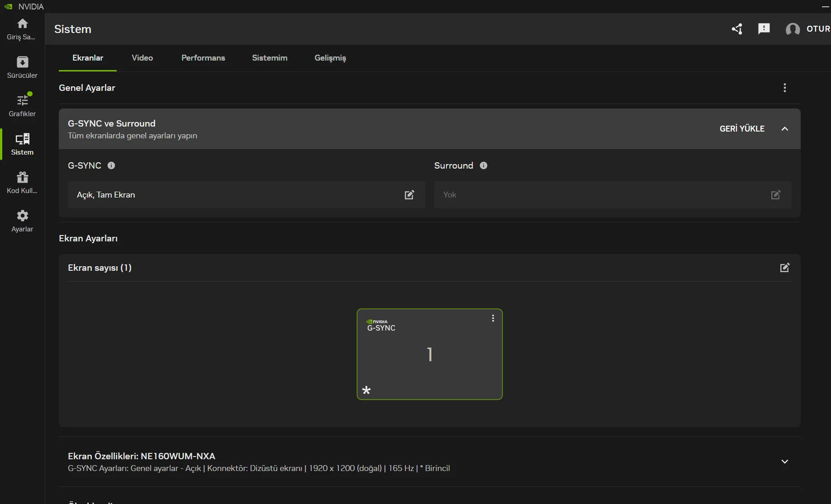Collapse the G-SYNC ve Surround section

tap(785, 129)
